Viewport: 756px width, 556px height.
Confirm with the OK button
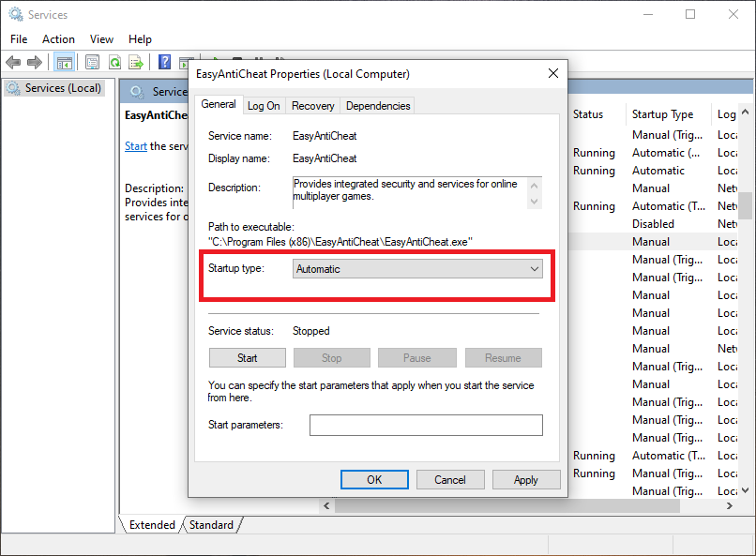point(374,480)
